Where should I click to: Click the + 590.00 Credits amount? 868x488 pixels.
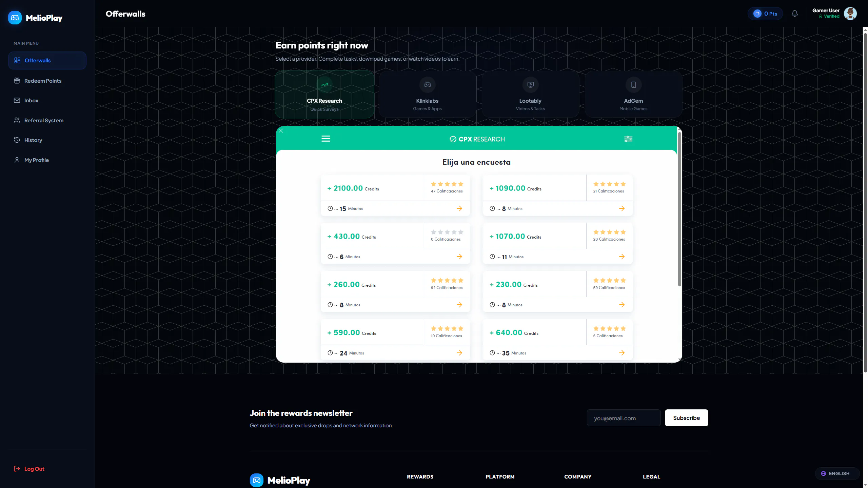pyautogui.click(x=352, y=333)
